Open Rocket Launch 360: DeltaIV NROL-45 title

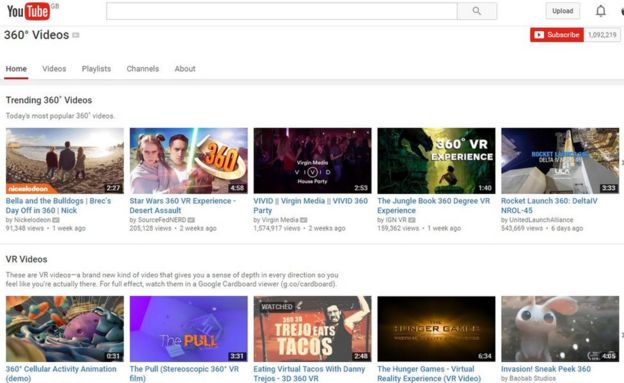pyautogui.click(x=549, y=205)
